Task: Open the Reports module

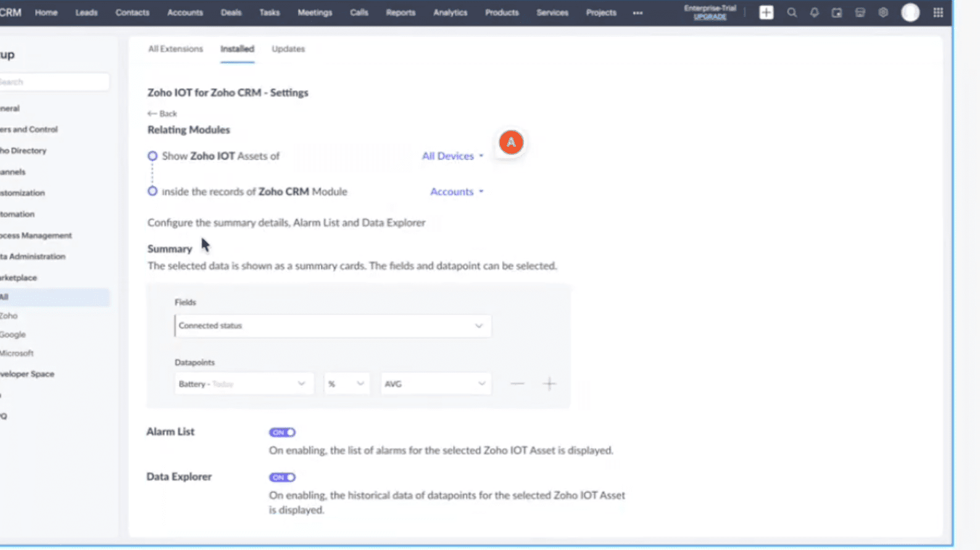Action: click(401, 12)
